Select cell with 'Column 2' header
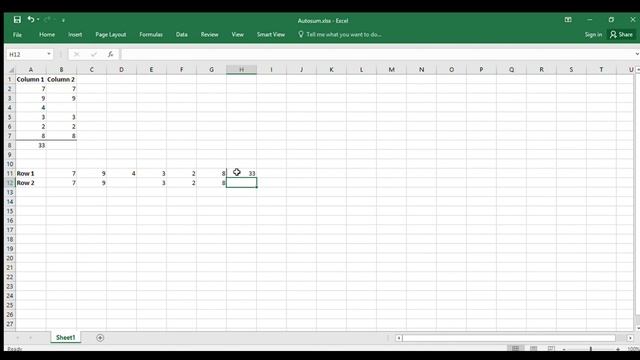 click(x=61, y=79)
